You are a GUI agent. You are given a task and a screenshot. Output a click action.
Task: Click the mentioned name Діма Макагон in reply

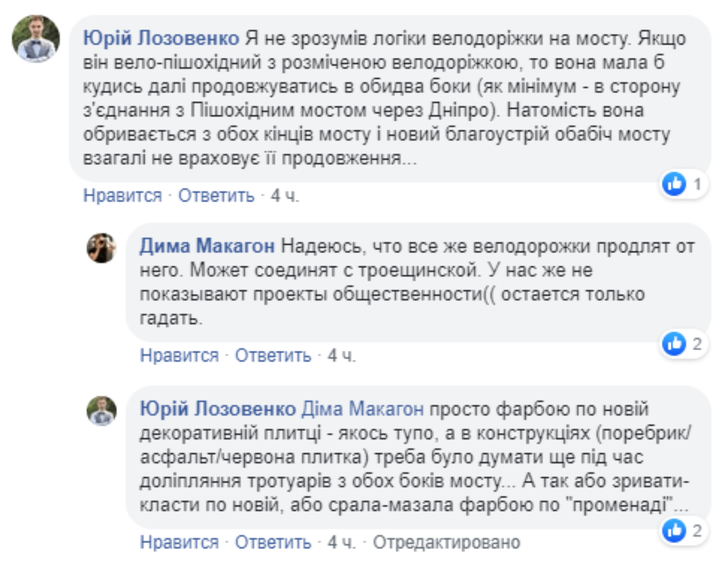(362, 409)
